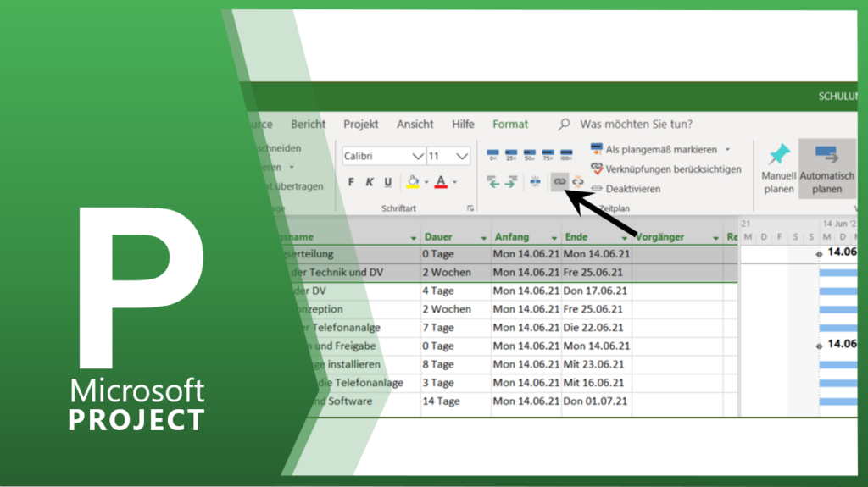The width and height of the screenshot is (868, 487).
Task: Select duration cell '8 Tage'
Action: point(438,364)
